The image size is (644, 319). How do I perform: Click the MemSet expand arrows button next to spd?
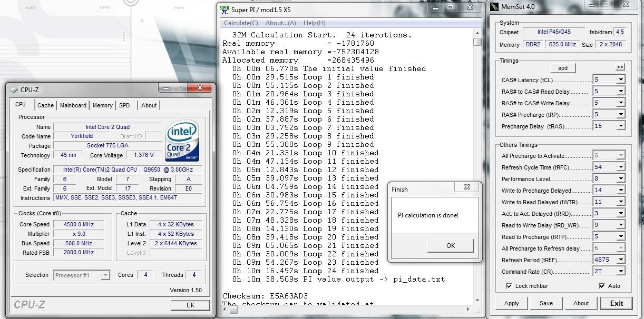pyautogui.click(x=620, y=68)
